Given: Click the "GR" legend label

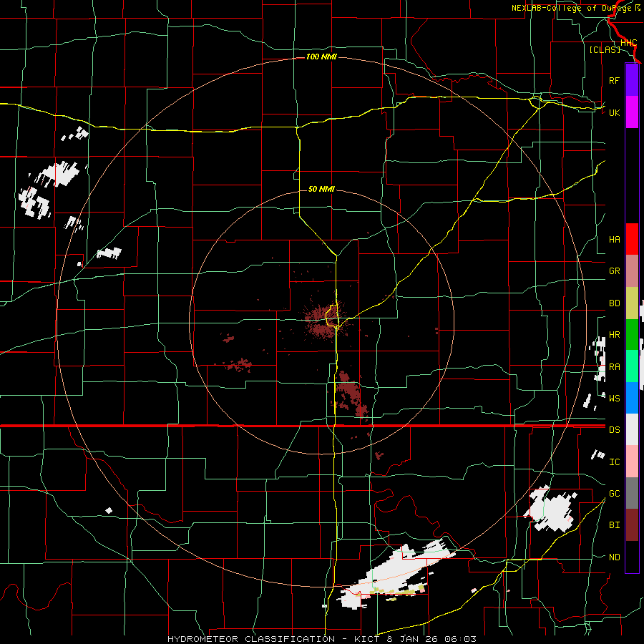Looking at the screenshot, I should [x=614, y=271].
